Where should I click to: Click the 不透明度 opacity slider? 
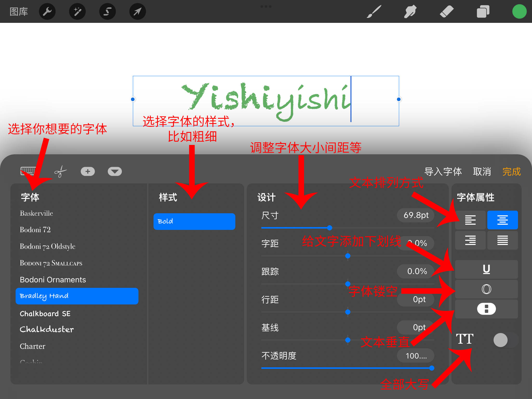click(x=348, y=368)
